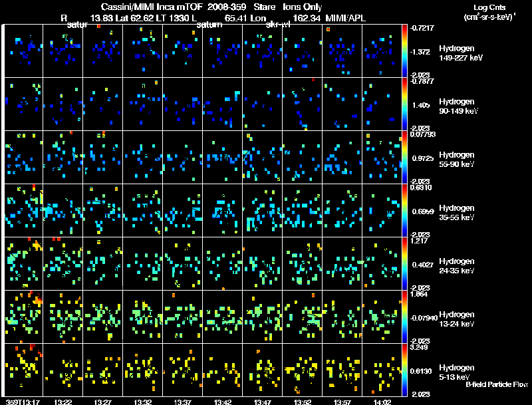The image size is (532, 405).
Task: Open the 5-13 keV panel at 13:52
Action: [x=303, y=370]
